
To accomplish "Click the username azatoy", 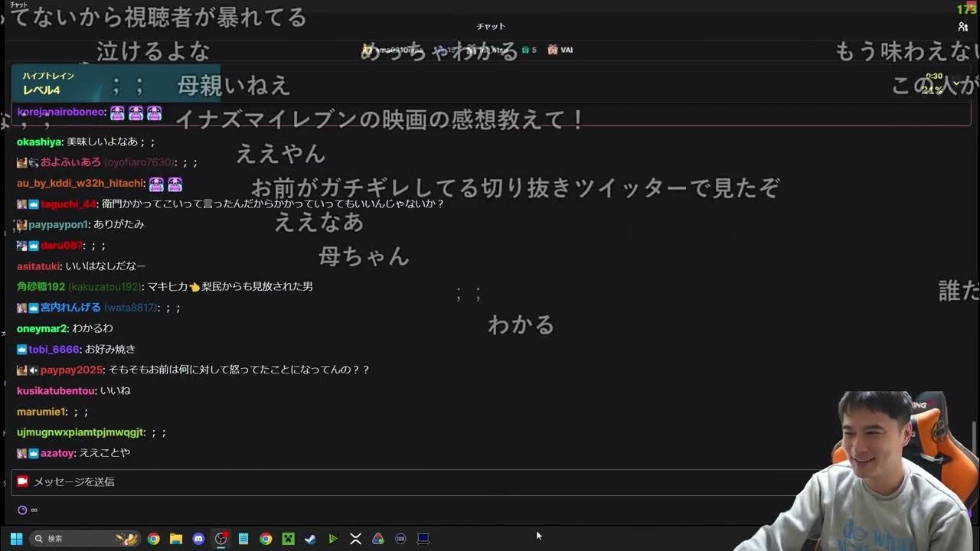I will click(57, 453).
